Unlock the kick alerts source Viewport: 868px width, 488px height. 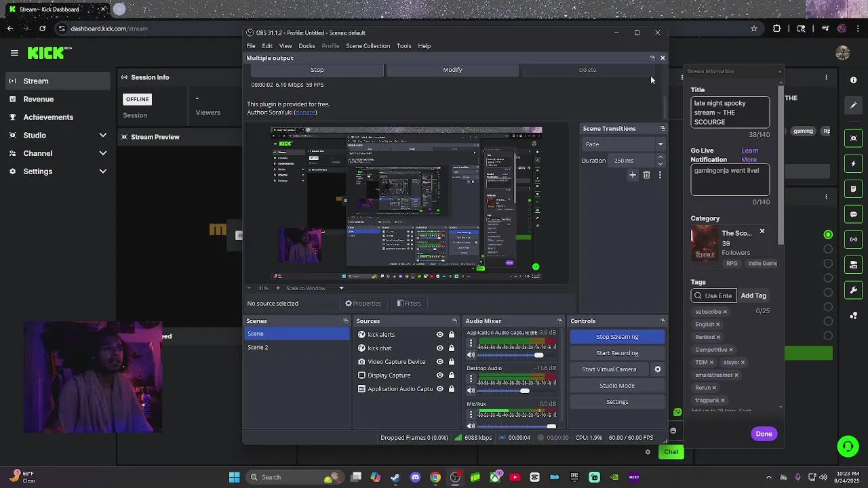point(451,335)
